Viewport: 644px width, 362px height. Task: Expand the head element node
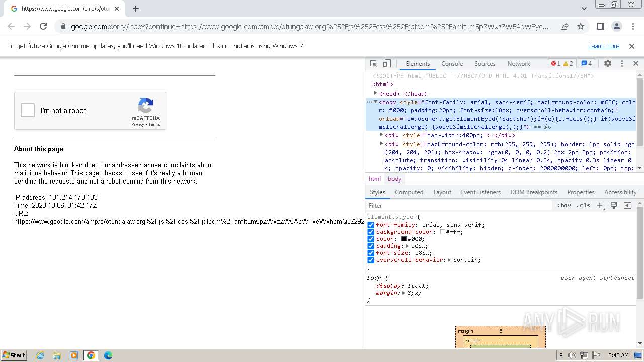click(x=375, y=93)
